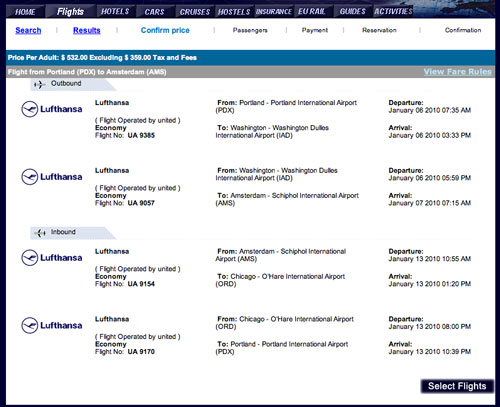
Task: Click the Price Per Adult banner text
Action: (x=102, y=58)
